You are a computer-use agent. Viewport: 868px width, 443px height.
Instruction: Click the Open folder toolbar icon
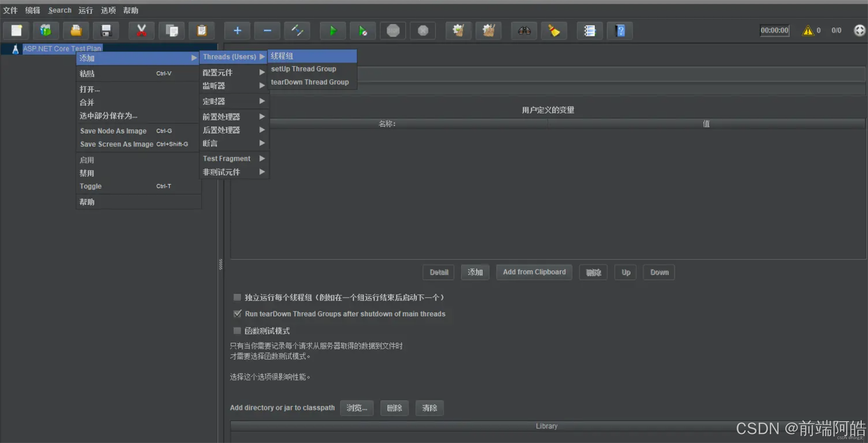[x=76, y=31]
